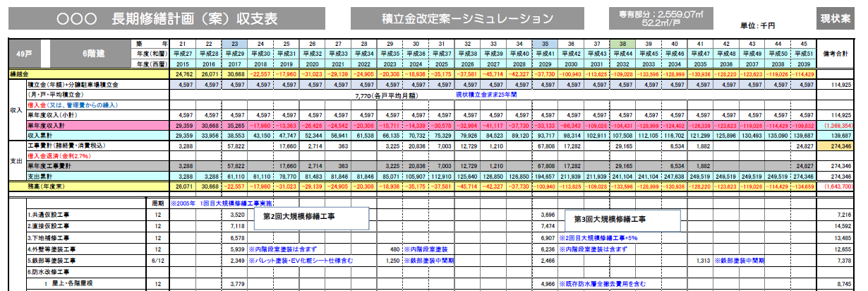Click the 周期 column header

pos(158,203)
